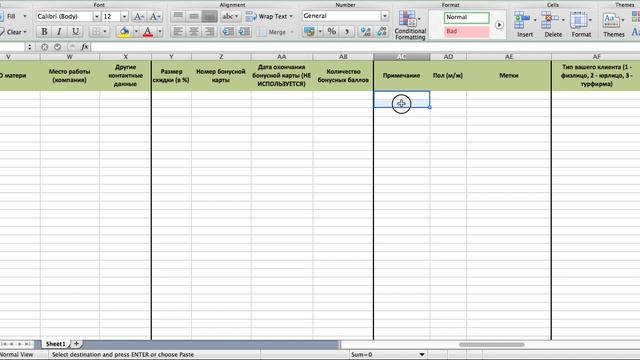Open font color dropdown arrow
640x360 pixels.
[160, 31]
